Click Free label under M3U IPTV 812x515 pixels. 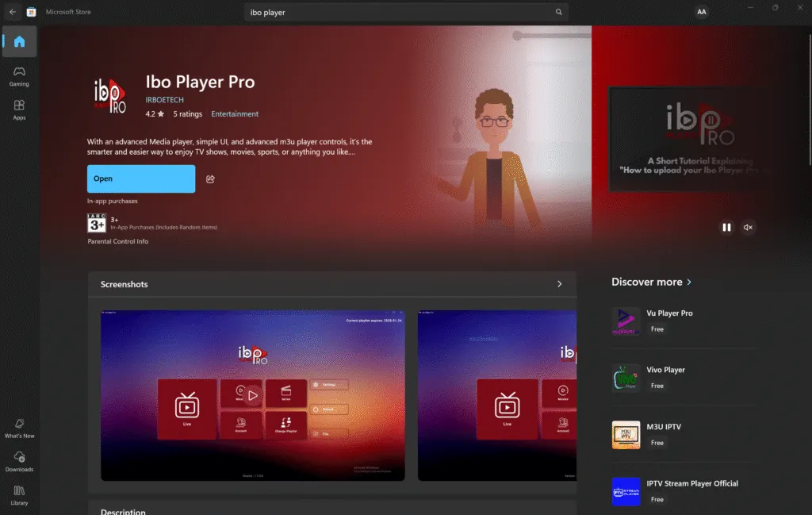[x=657, y=443]
